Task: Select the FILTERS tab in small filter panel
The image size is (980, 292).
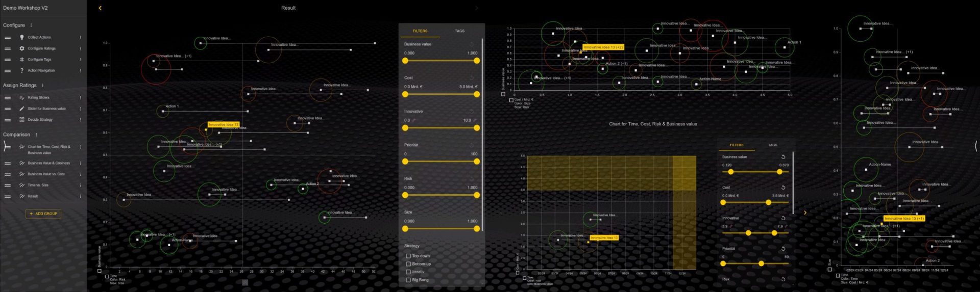Action: pyautogui.click(x=737, y=145)
